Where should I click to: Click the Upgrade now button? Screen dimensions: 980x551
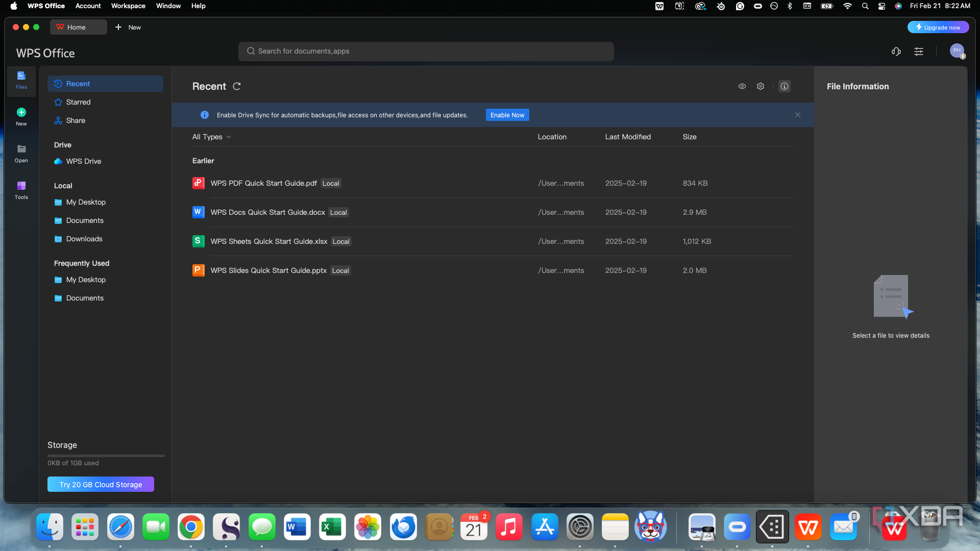click(938, 27)
